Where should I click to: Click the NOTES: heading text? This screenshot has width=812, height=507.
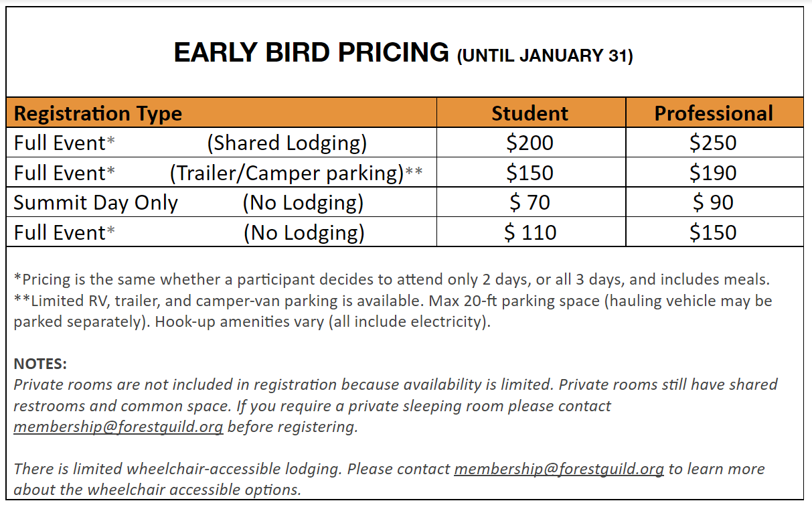(40, 364)
